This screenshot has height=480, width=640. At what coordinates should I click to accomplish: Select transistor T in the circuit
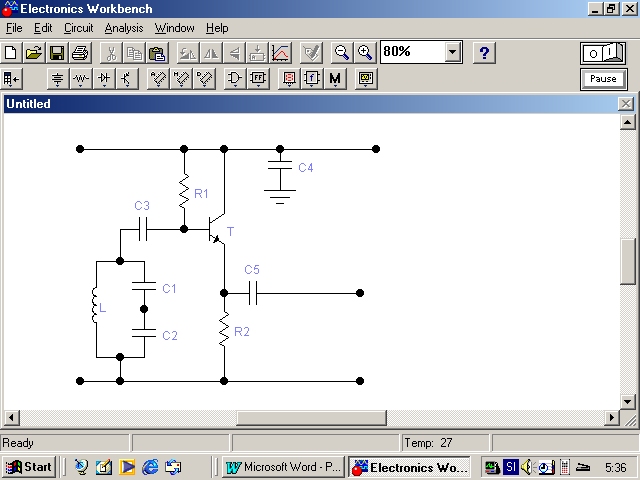point(217,230)
